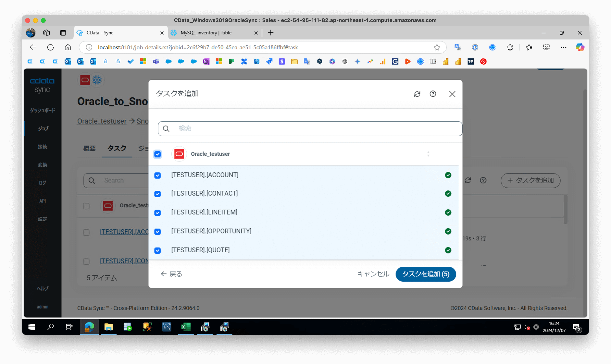
Task: Click the タスクを追加 (5) button
Action: point(426,274)
